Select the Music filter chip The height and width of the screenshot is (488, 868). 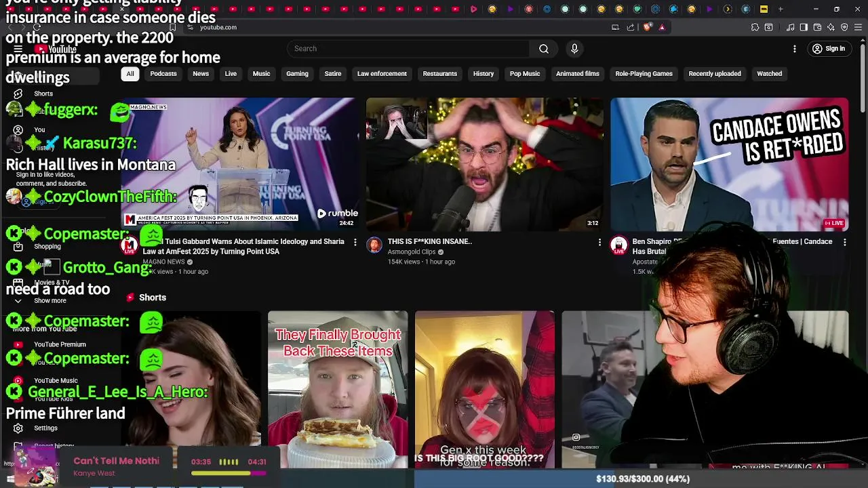pyautogui.click(x=261, y=74)
